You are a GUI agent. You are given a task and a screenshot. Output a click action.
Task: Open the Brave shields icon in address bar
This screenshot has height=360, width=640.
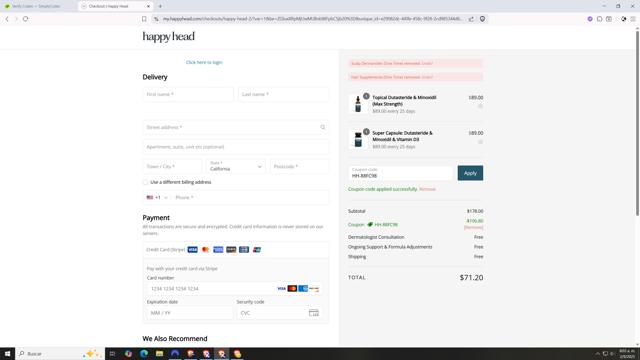pos(482,19)
